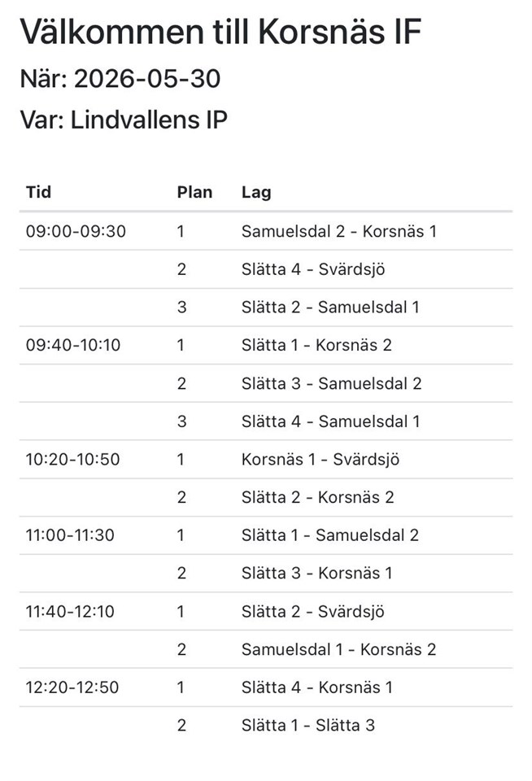
Task: Click the Välkommen till Korsnäs IF heading
Action: pos(220,32)
